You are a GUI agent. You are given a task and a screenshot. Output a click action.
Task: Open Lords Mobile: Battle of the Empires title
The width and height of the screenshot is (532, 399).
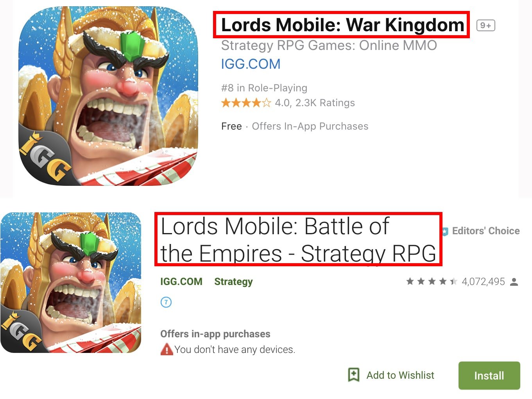pyautogui.click(x=298, y=240)
